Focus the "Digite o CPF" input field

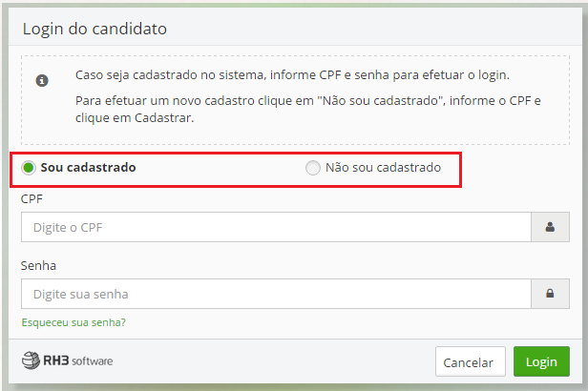[276, 227]
